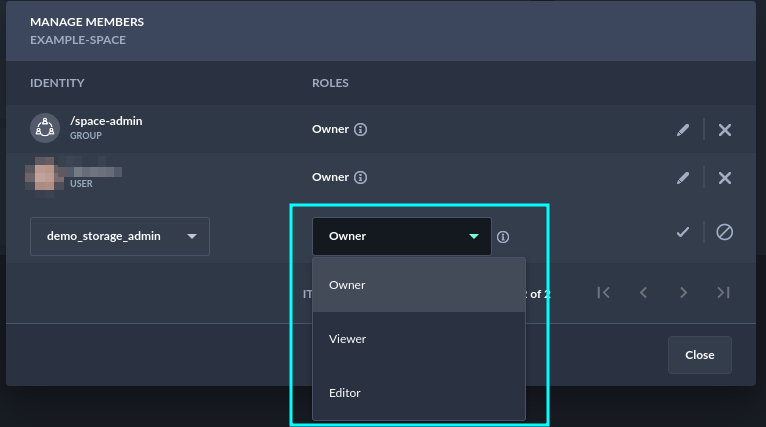Click the /space-admin group avatar icon
This screenshot has width=766, height=427.
pos(45,127)
